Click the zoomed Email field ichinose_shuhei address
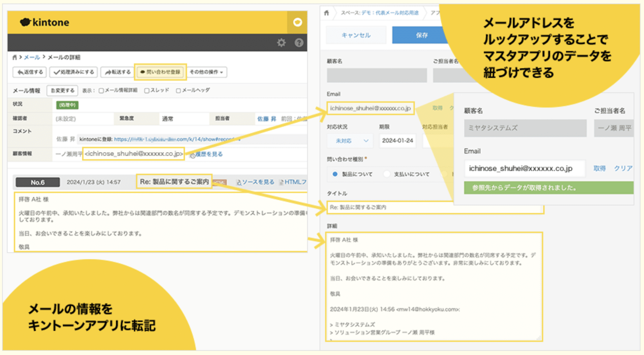Viewport: 644px width, 355px height. (x=524, y=169)
